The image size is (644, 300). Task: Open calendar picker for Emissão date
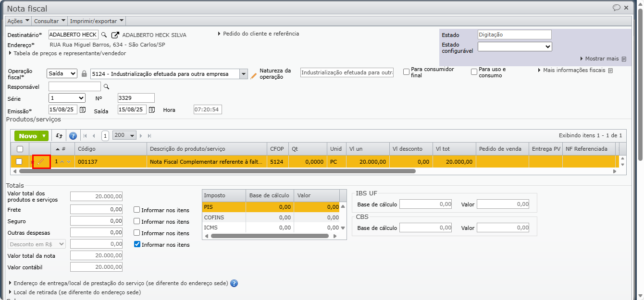pos(82,110)
